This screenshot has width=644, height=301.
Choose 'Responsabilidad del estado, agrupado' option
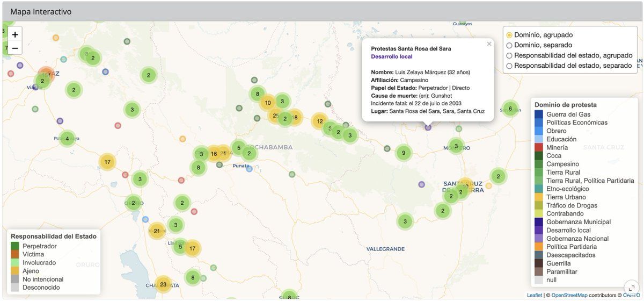point(509,55)
